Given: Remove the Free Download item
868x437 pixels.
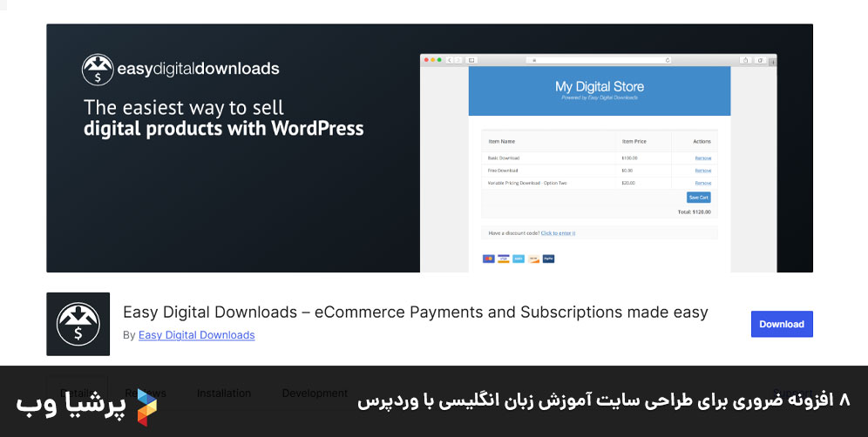Looking at the screenshot, I should tap(702, 171).
